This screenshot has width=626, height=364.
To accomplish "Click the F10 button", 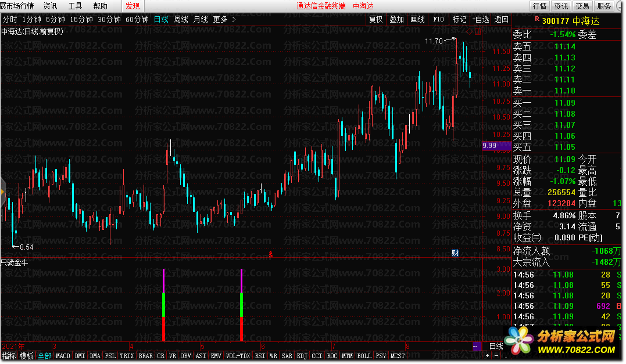I will coord(438,19).
